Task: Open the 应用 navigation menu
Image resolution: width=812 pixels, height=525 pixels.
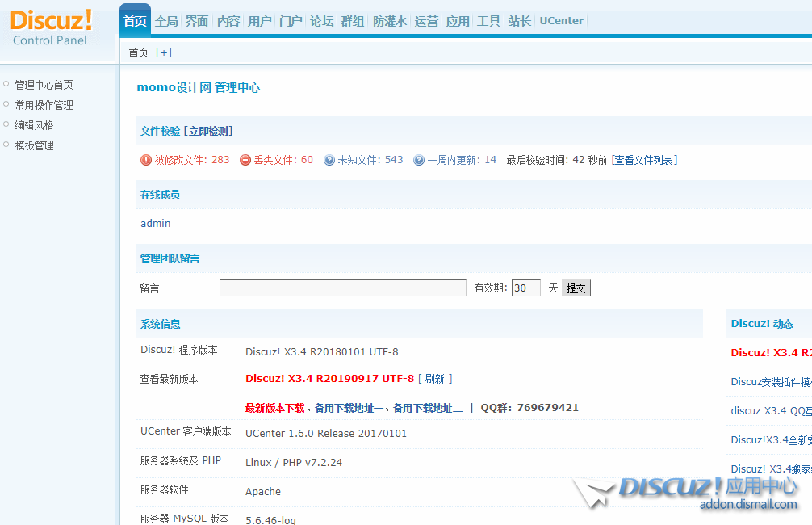Action: click(x=458, y=21)
